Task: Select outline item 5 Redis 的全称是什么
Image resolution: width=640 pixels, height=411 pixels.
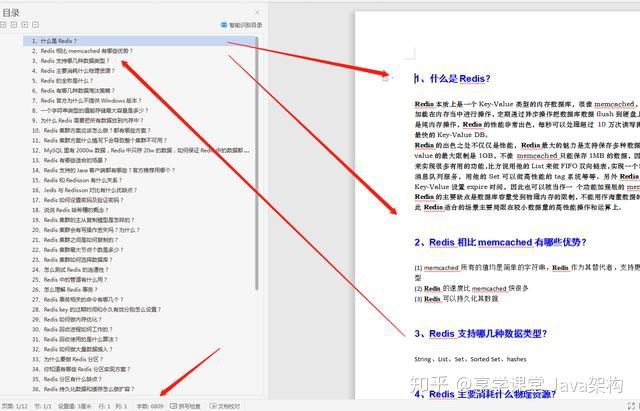Action: 62,81
